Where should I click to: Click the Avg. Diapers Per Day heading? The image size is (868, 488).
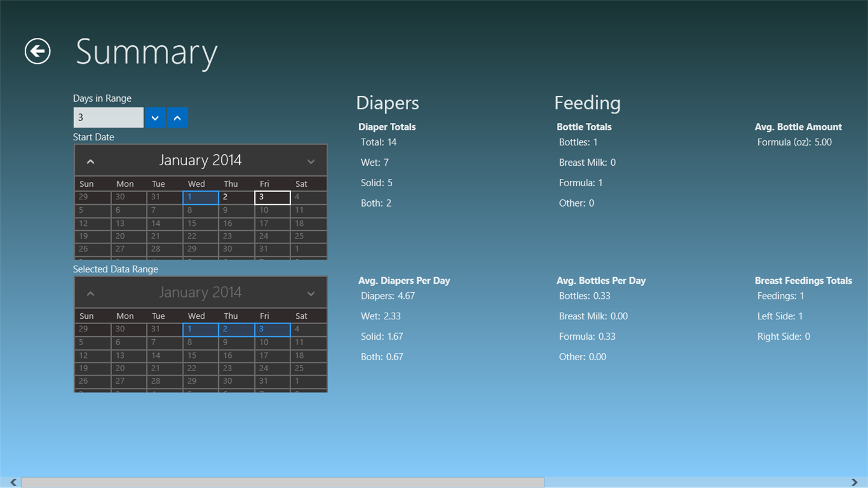(x=404, y=281)
